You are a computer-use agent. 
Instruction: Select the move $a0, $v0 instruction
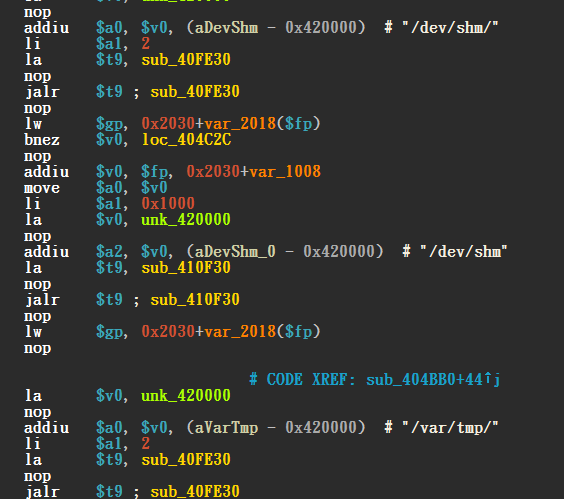pos(96,188)
